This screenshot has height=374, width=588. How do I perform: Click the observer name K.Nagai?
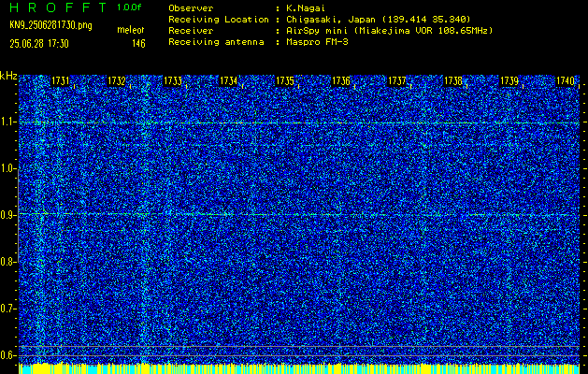[306, 8]
